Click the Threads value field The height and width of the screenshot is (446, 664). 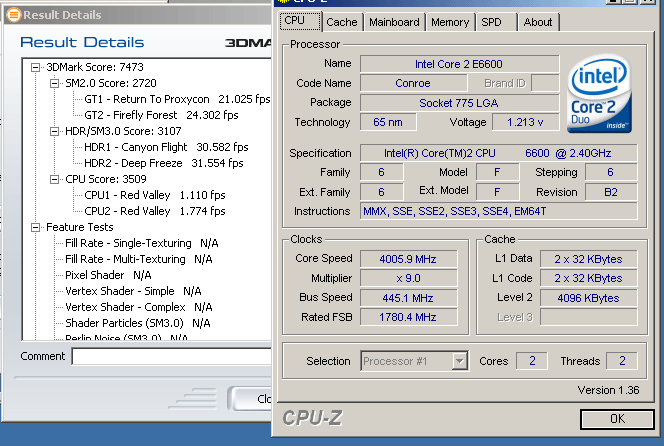tap(622, 361)
